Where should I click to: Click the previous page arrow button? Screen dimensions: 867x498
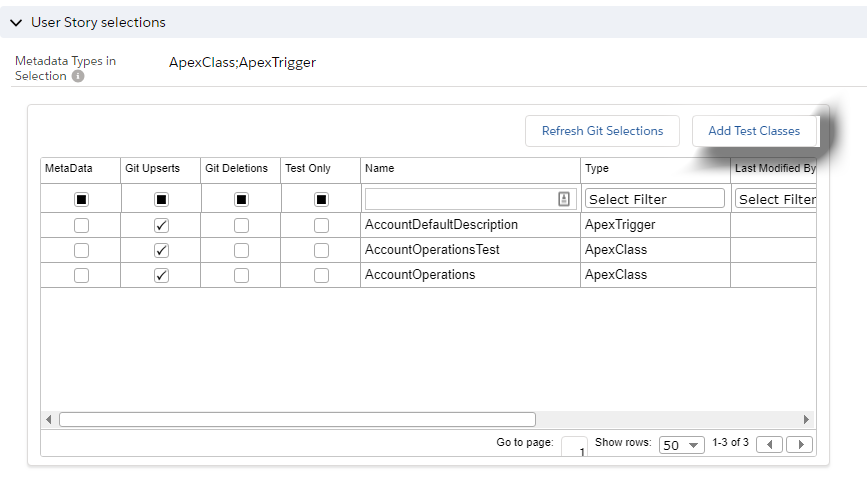point(769,444)
